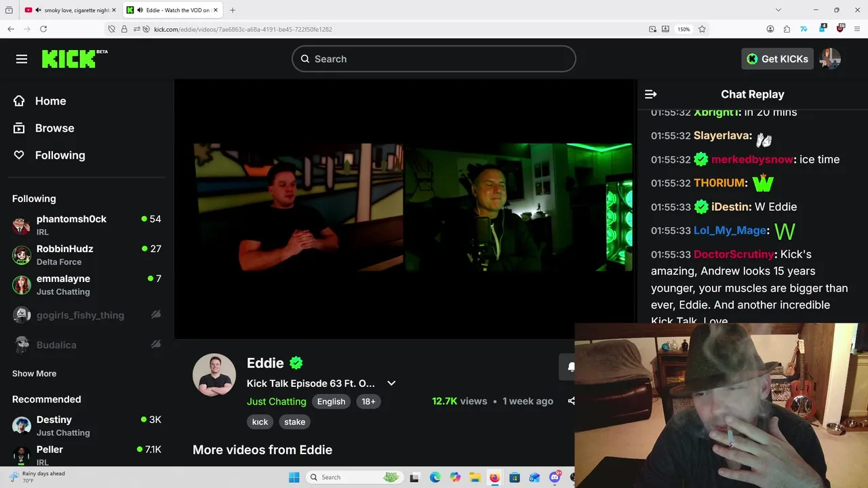Screen dimensions: 868x488
Task: Switch to the Eddie VOD tab
Action: click(x=172, y=10)
